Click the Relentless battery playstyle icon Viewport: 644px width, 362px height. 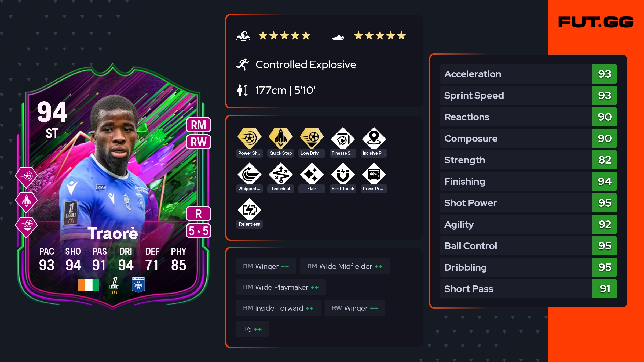tap(249, 209)
